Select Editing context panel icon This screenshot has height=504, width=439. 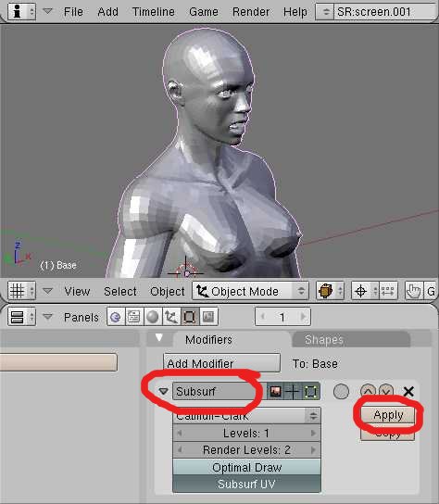pos(190,317)
